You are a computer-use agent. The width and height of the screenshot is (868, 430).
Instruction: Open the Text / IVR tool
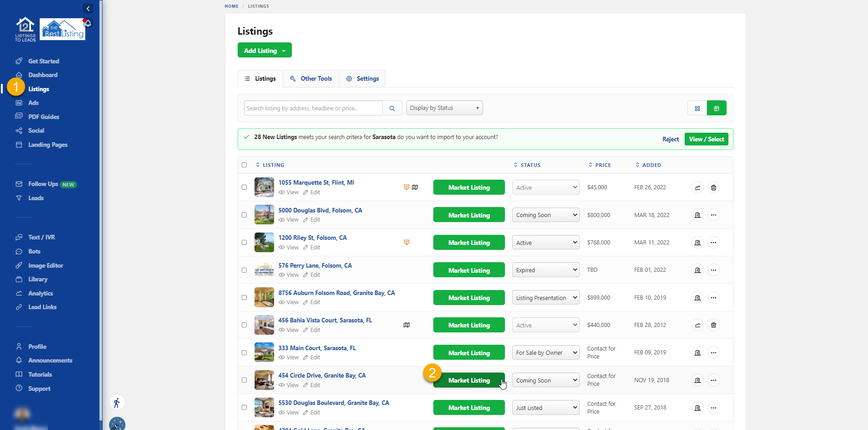(41, 237)
